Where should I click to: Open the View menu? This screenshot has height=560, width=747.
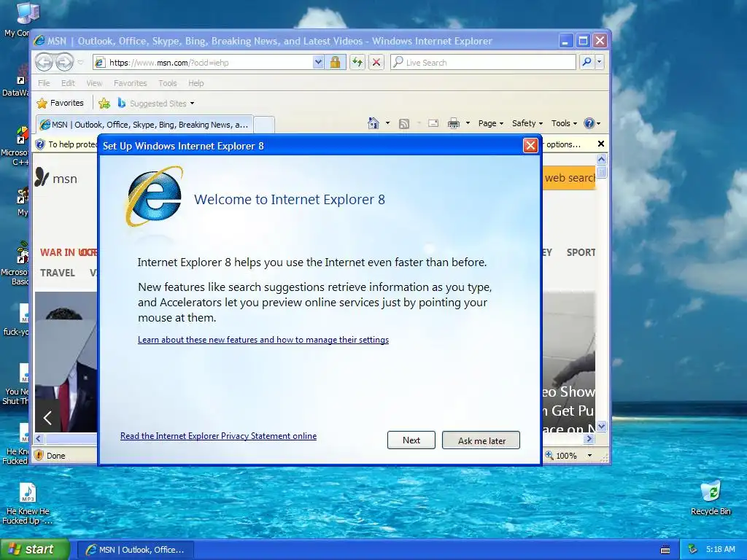(94, 83)
